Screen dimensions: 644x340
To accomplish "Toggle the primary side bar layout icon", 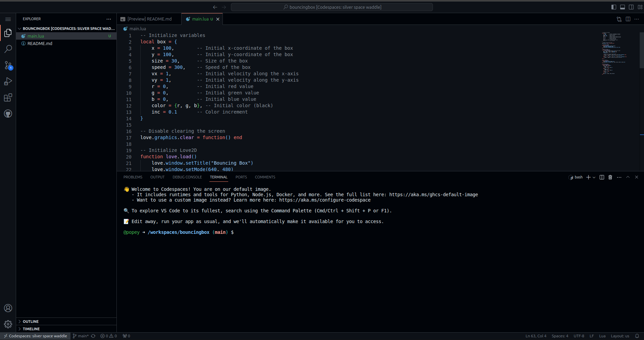I will (x=614, y=7).
